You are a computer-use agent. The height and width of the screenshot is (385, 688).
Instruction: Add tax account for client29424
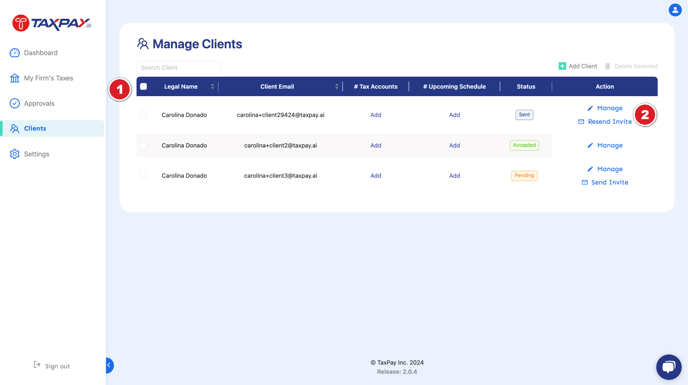tap(376, 115)
